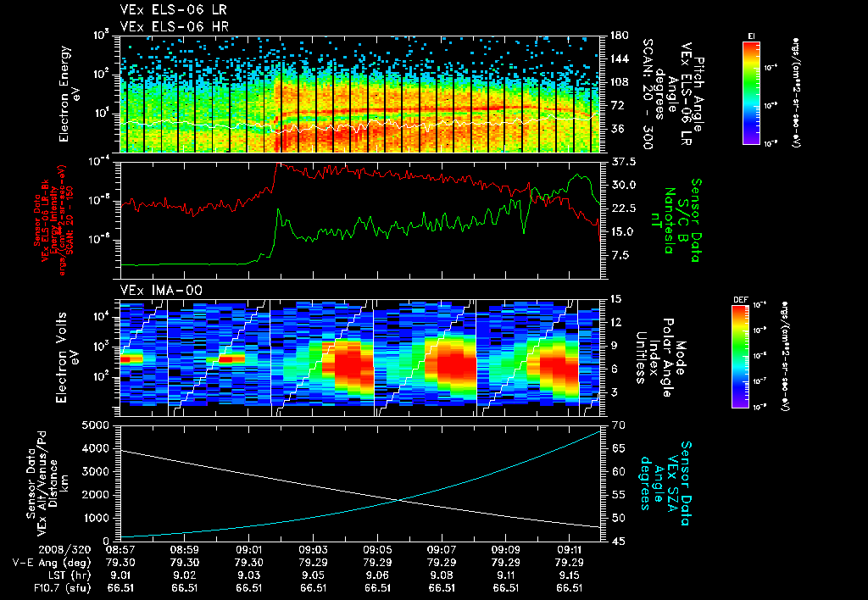This screenshot has width=868, height=600.
Task: Click the El color bar legend
Action: point(751,92)
